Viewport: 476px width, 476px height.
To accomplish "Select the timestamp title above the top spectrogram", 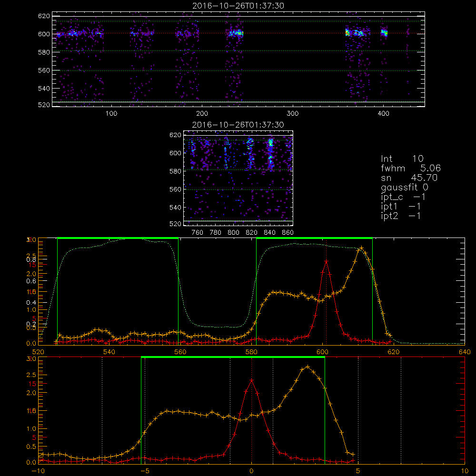I will click(238, 6).
